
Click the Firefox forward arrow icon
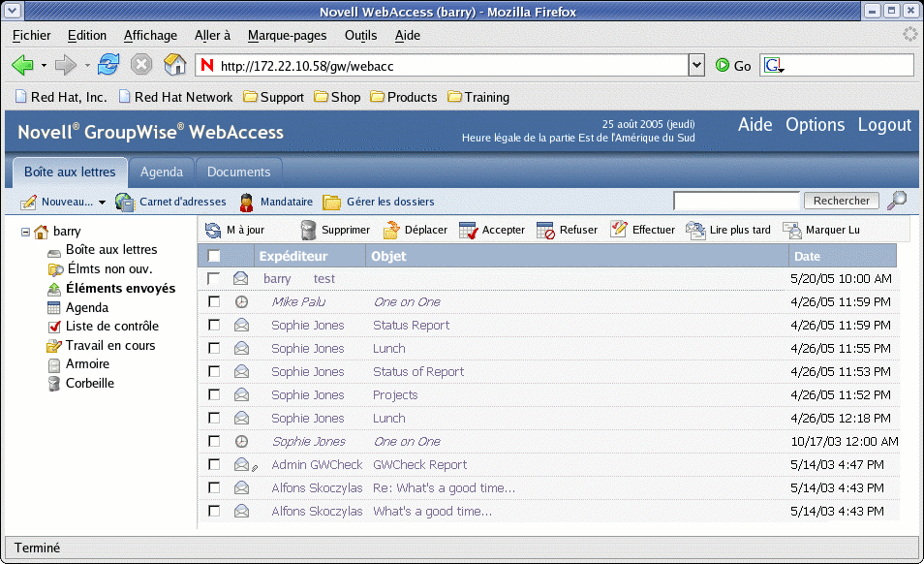(66, 65)
